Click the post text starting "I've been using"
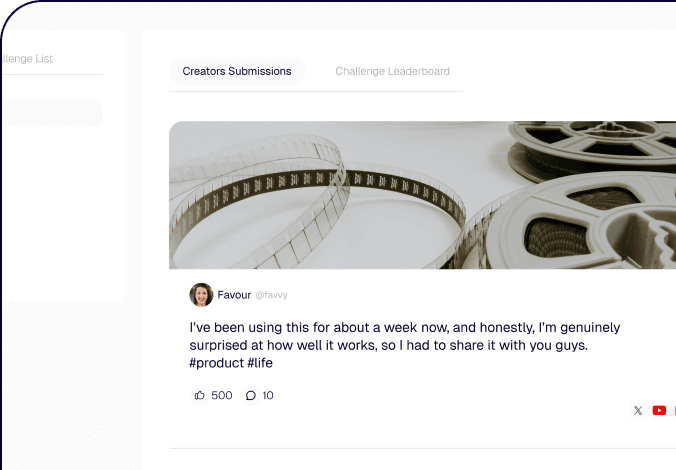Screen dimensions: 676x470 pyautogui.click(x=404, y=336)
